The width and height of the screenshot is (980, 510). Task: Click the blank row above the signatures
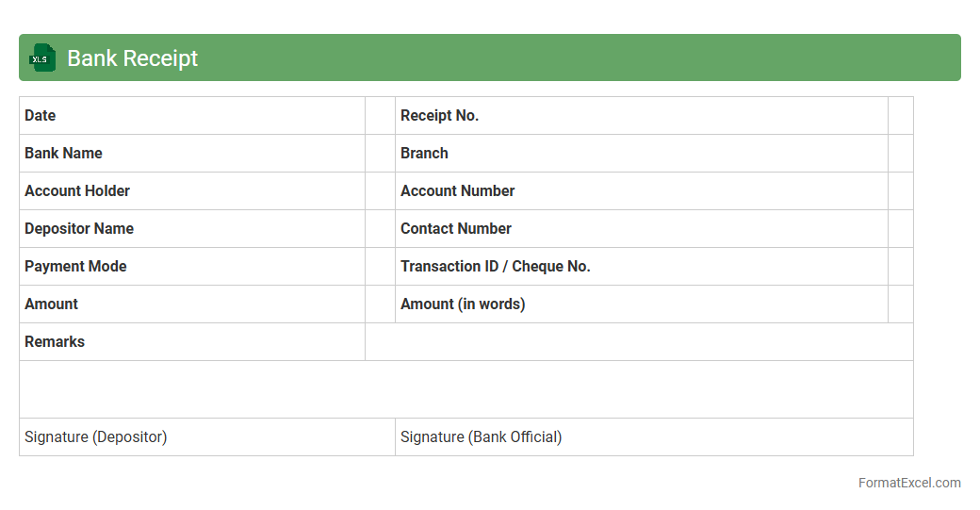coord(465,389)
